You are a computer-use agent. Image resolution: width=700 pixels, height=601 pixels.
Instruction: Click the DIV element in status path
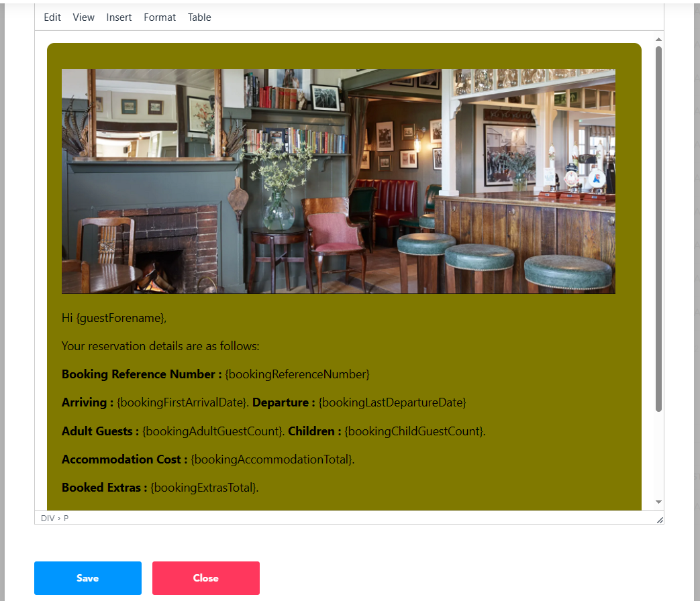click(x=48, y=518)
